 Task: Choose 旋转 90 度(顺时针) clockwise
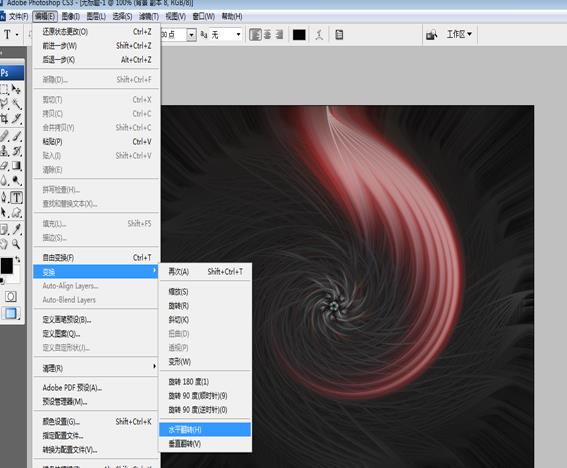pyautogui.click(x=205, y=396)
